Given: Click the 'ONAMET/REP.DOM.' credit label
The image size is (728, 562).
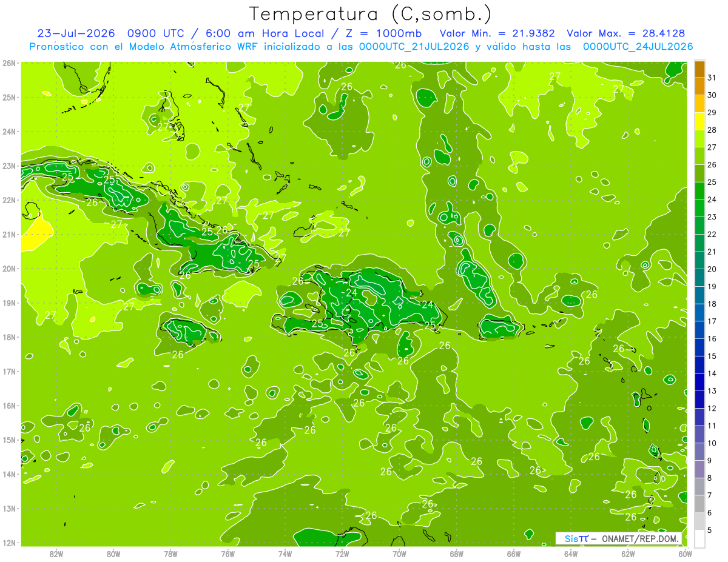Looking at the screenshot, I should click(x=641, y=538).
